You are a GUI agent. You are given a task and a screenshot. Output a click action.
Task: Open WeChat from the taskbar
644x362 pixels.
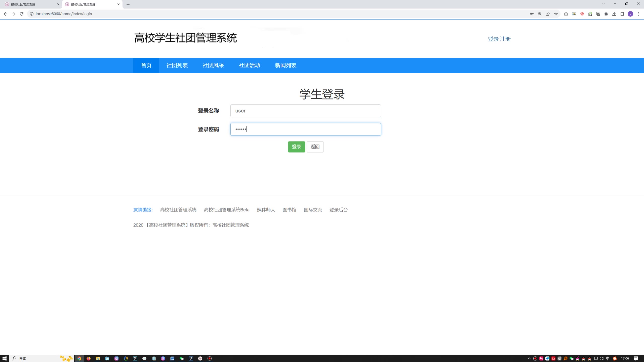tap(182, 358)
